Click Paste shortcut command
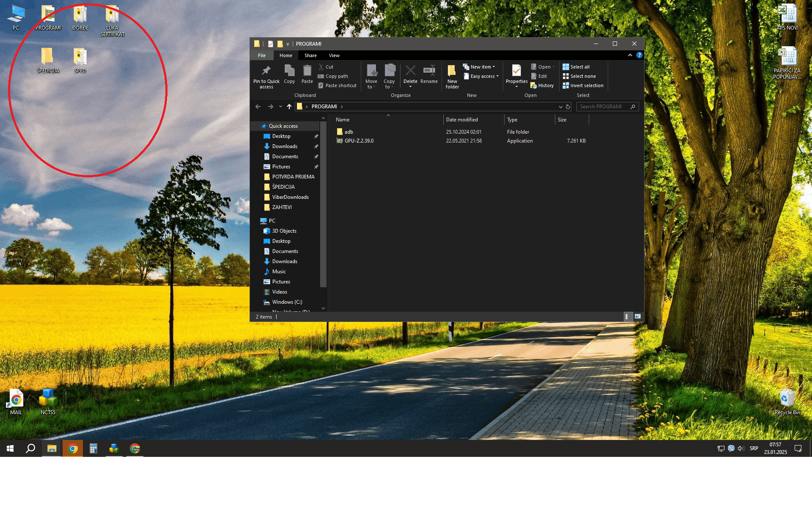This screenshot has height=514, width=812. click(x=337, y=85)
